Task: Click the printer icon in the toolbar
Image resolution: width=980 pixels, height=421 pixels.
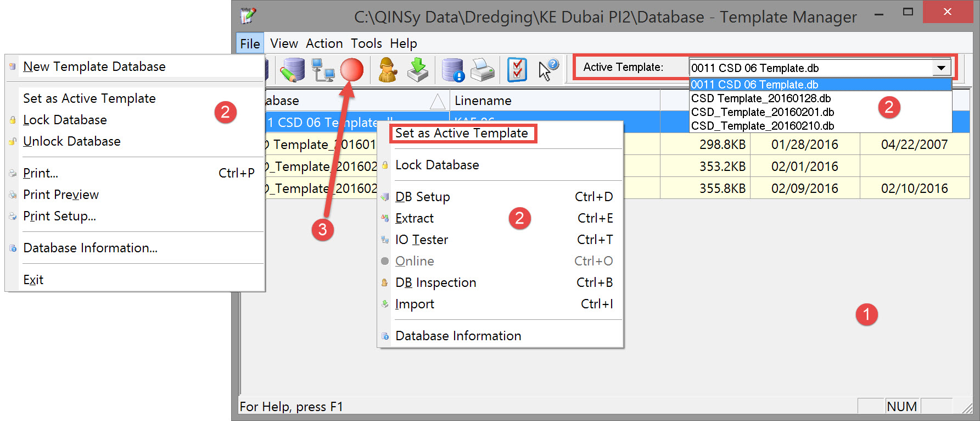Action: click(483, 70)
